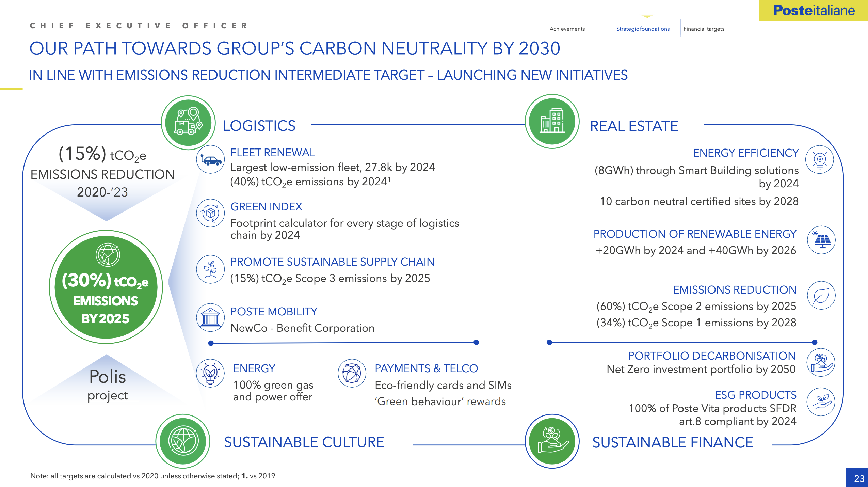The width and height of the screenshot is (868, 487).
Task: Click the Payments & Telco globe network icon
Action: pyautogui.click(x=352, y=373)
